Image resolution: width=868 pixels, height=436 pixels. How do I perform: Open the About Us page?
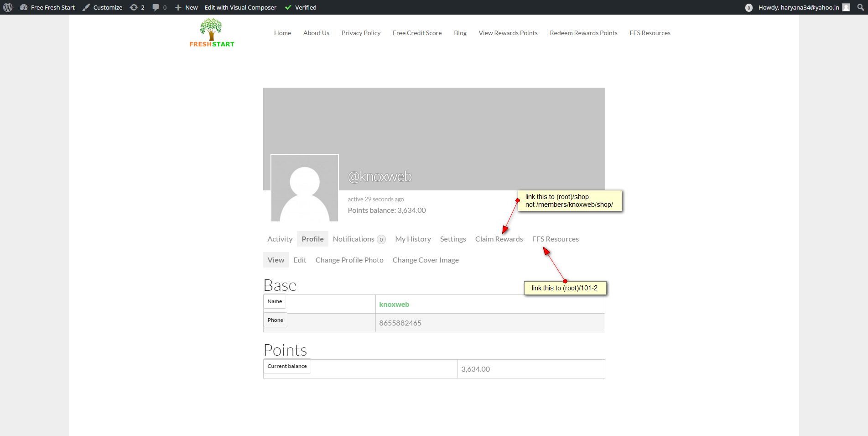tap(316, 33)
